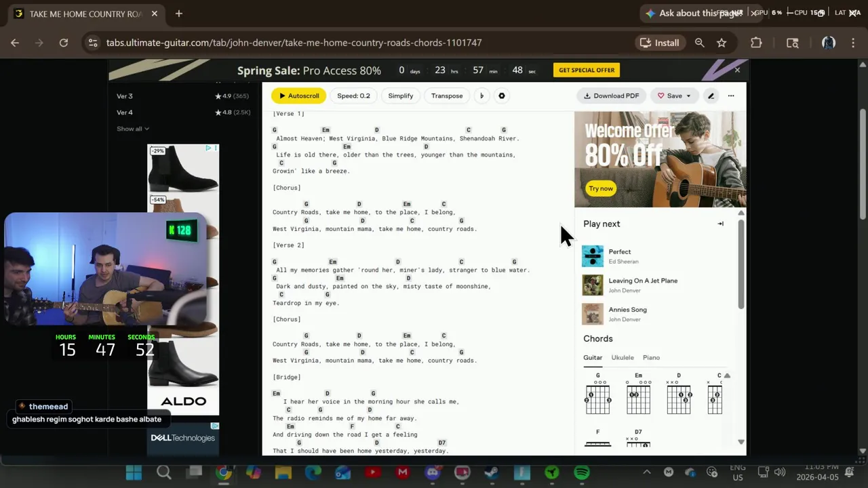Click the site information icon in address bar

click(x=93, y=43)
